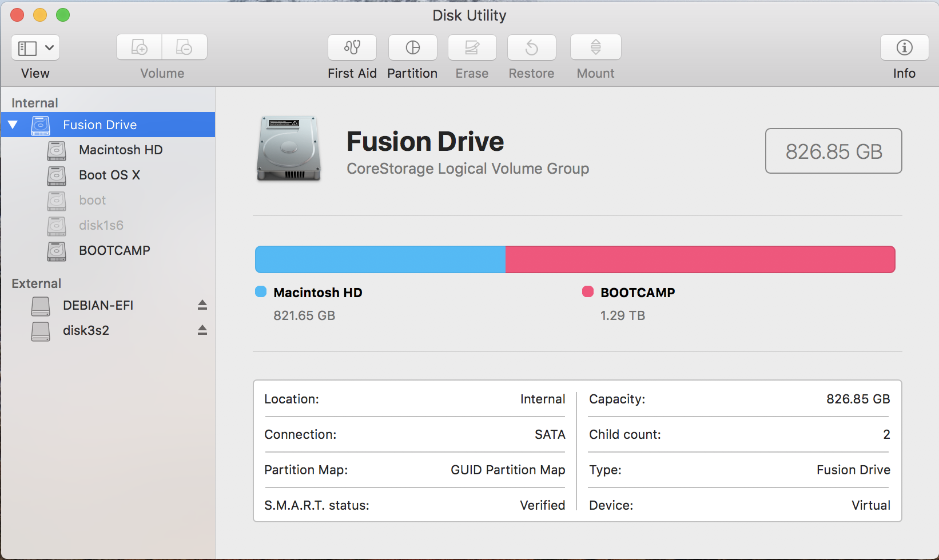Open the Info inspector button
Viewport: 939px width, 560px height.
click(x=905, y=47)
